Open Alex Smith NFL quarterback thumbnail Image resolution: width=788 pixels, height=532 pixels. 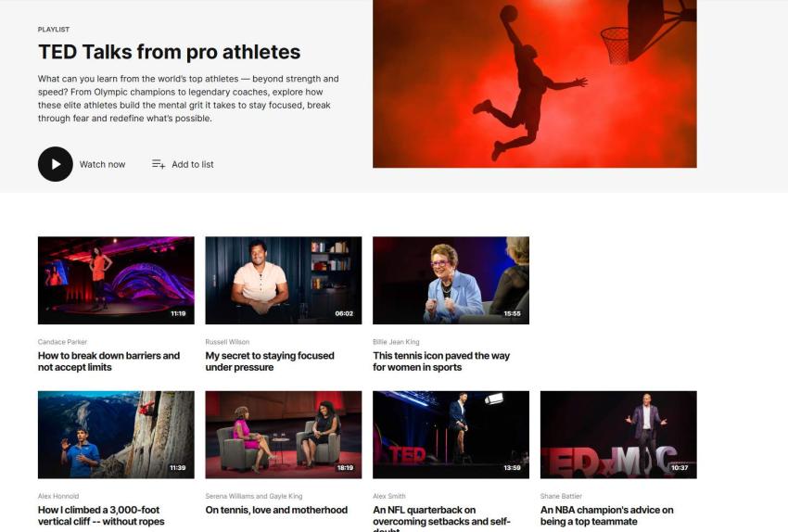click(x=451, y=435)
